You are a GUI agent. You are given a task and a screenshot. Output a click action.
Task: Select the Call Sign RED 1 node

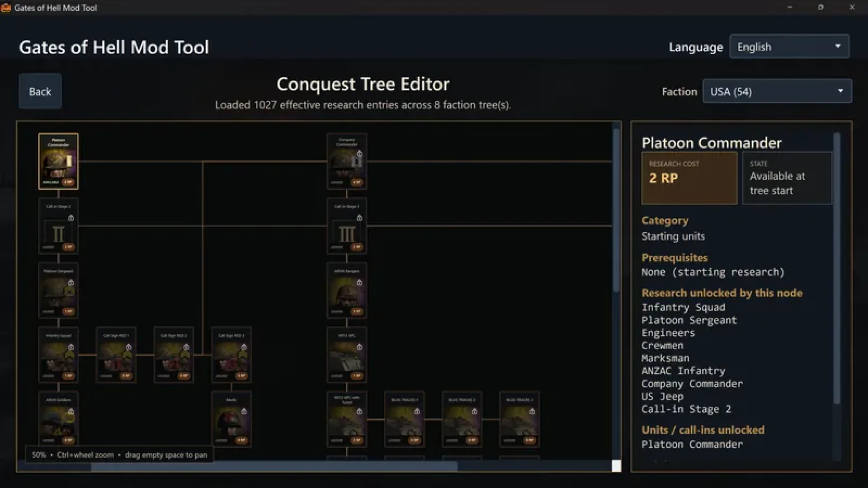(116, 355)
